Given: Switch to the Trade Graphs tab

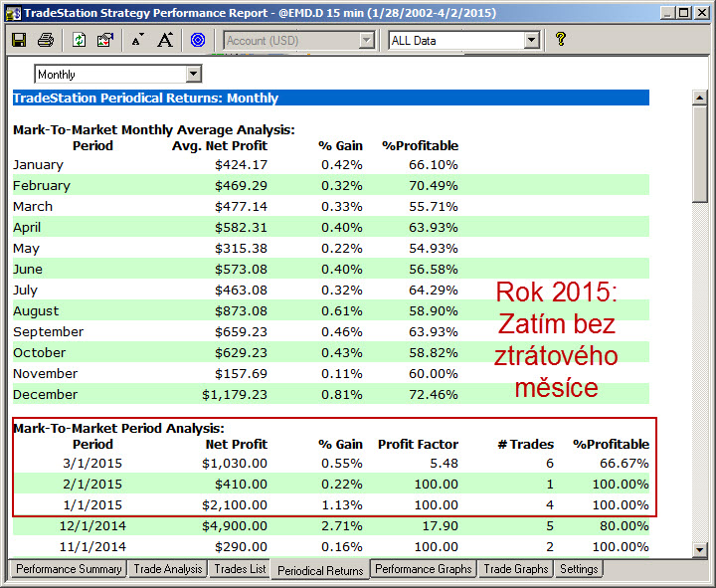Looking at the screenshot, I should pos(515,569).
